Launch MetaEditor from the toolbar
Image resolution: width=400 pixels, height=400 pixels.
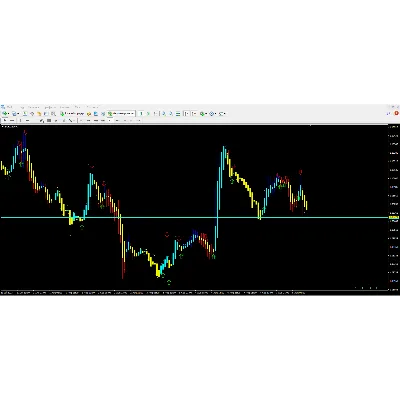point(89,114)
